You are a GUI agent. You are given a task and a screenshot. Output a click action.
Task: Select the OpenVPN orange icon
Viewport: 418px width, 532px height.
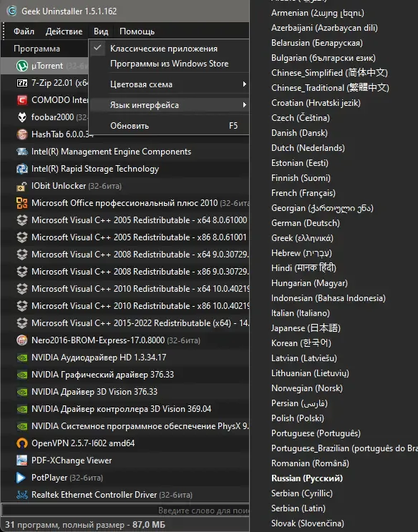[22, 443]
